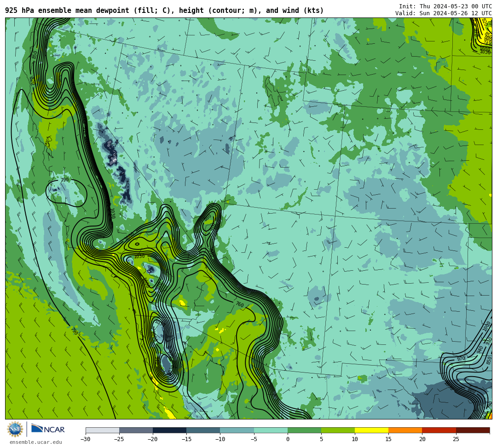Click the 10 to 15 yellow colorbar swatch
The width and height of the screenshot is (497, 448).
pyautogui.click(x=371, y=430)
